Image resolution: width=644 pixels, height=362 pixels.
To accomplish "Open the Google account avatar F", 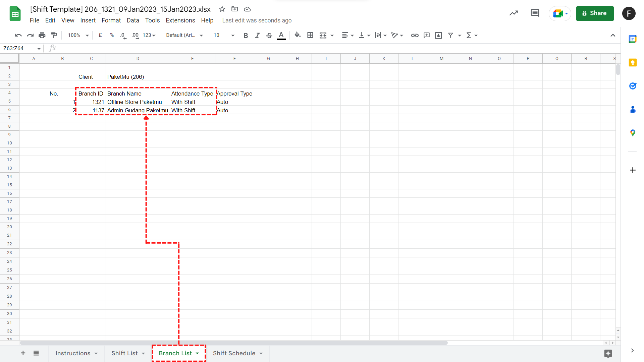I will click(629, 13).
